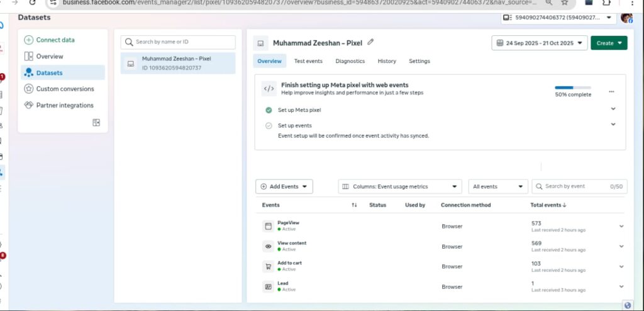Click the dataset icon beside pixel title
The height and width of the screenshot is (311, 644).
tap(260, 43)
